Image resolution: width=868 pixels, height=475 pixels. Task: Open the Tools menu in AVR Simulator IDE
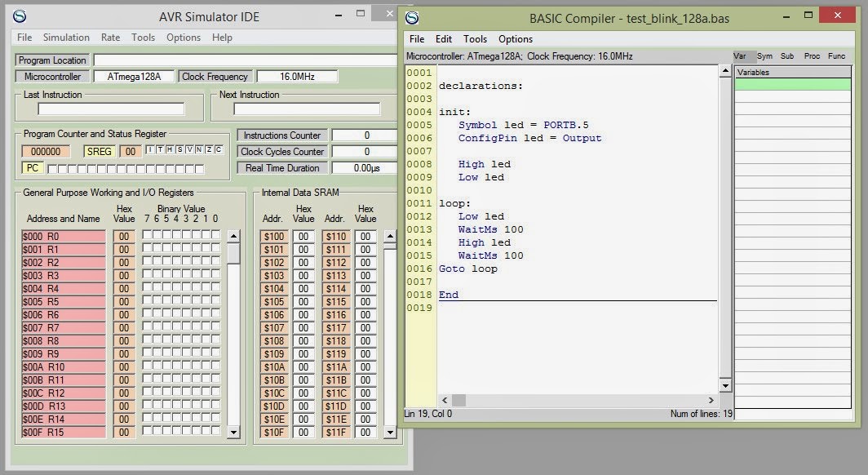pos(144,37)
